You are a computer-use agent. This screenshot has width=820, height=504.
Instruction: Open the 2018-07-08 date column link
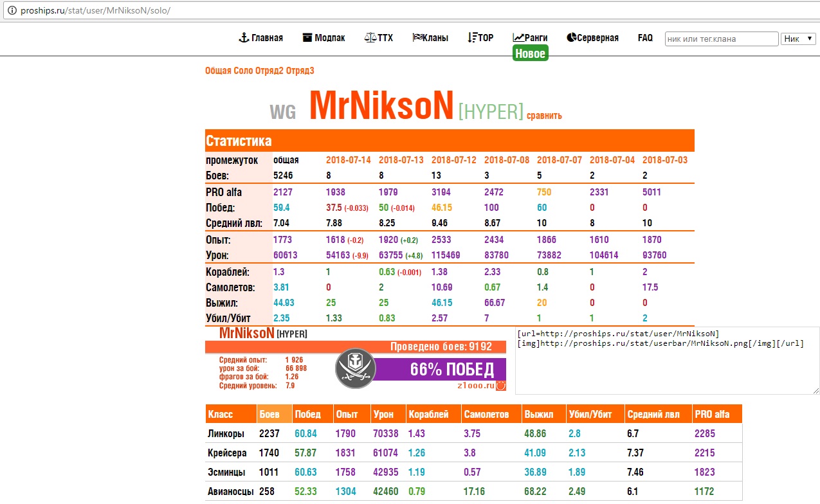[507, 160]
